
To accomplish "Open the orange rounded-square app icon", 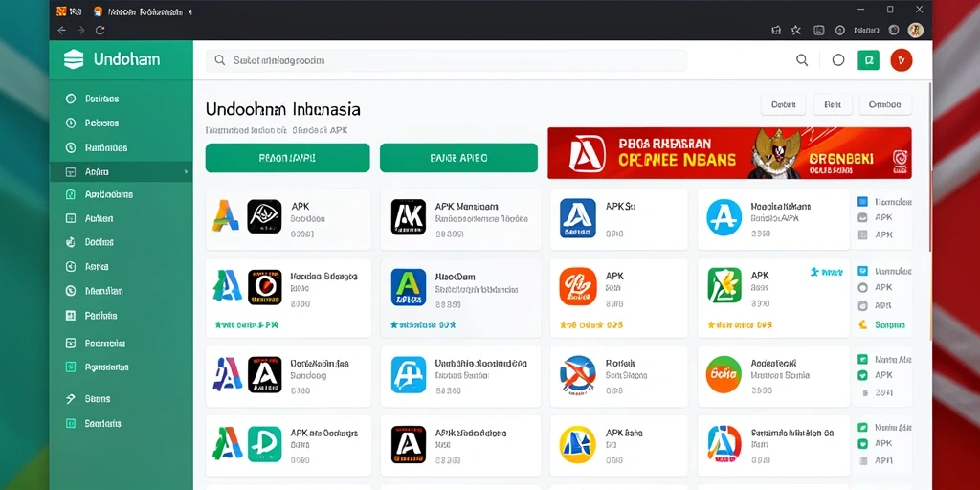I will [x=577, y=287].
